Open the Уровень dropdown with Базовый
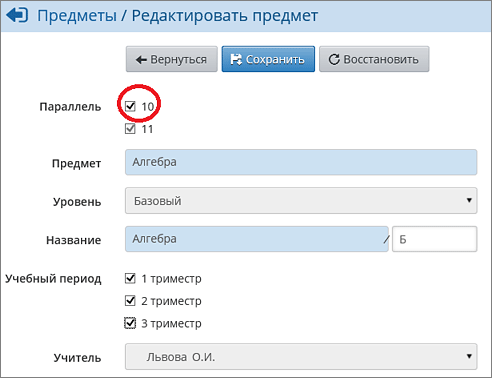 pyautogui.click(x=301, y=201)
